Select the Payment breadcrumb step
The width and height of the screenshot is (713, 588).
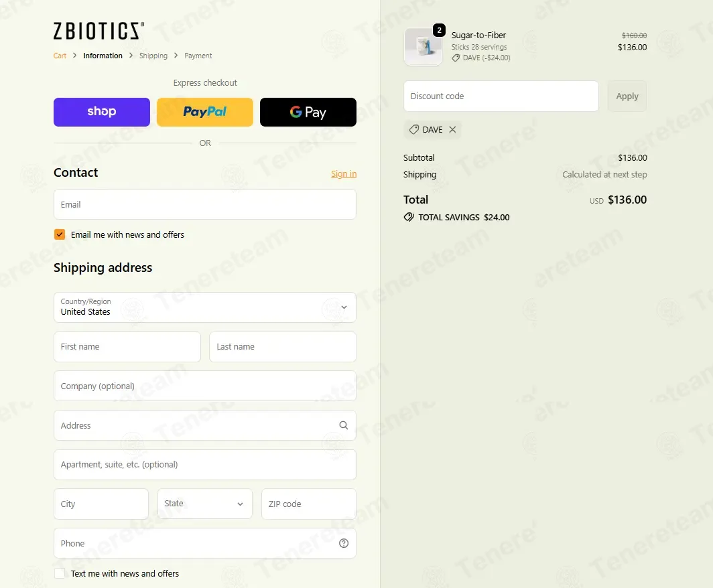point(198,56)
